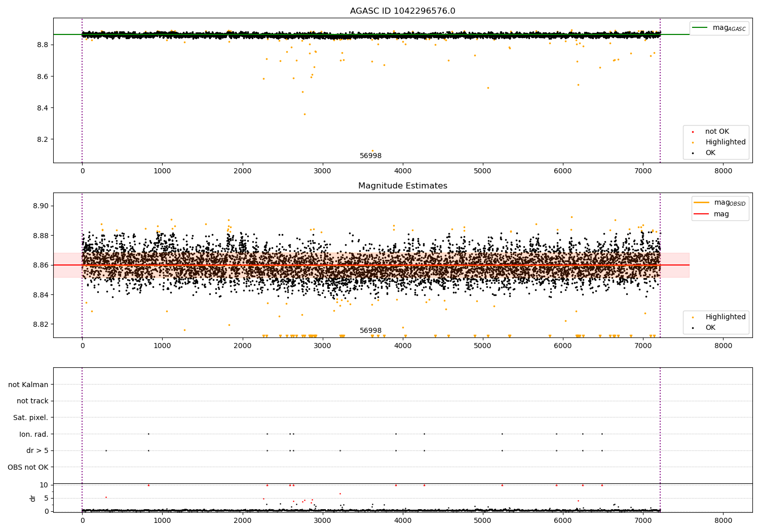Click the orange mag OBSID legend line sample
Screen dimensions: 760x532
pyautogui.click(x=702, y=202)
